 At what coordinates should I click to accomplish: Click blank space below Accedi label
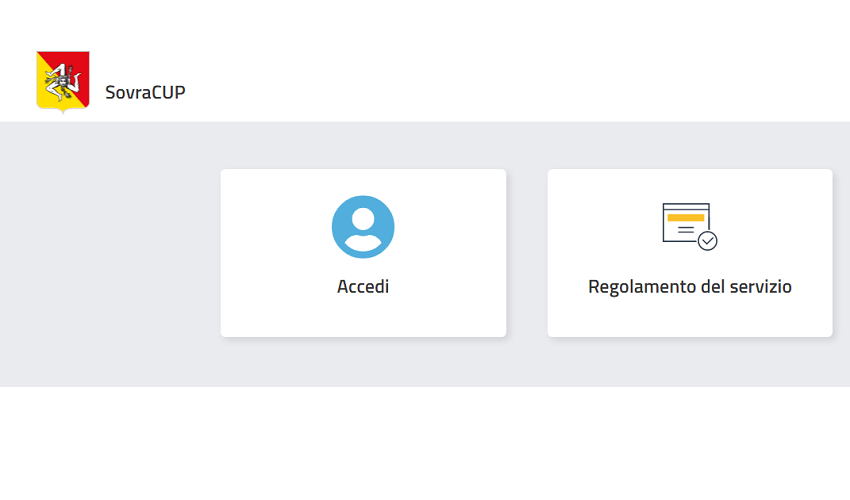tap(363, 317)
